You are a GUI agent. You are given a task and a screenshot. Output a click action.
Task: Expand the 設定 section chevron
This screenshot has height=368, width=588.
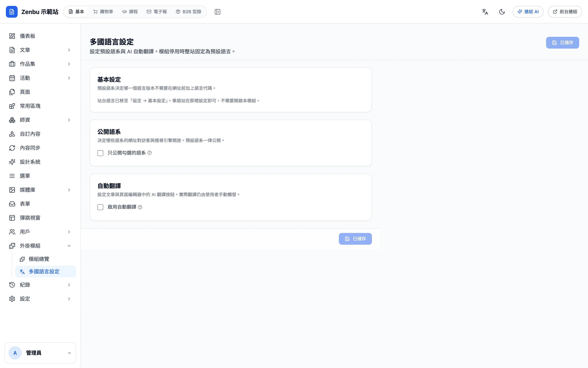(69, 299)
